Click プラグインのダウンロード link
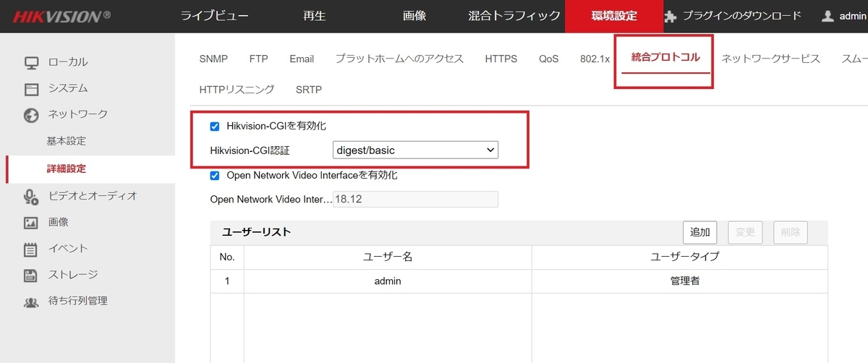Image resolution: width=868 pixels, height=363 pixels. tap(742, 16)
